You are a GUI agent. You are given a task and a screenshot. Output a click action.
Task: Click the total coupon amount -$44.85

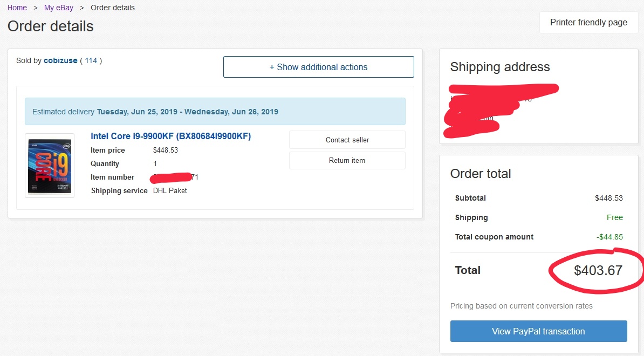point(609,237)
